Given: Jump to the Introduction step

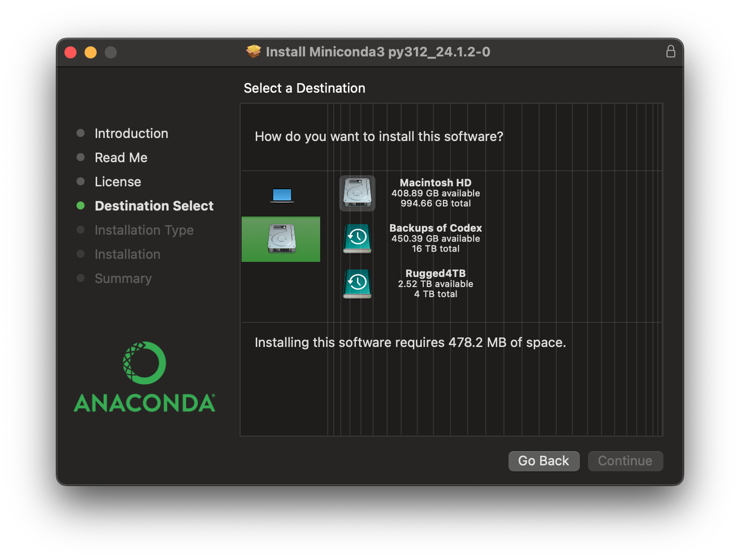Looking at the screenshot, I should point(131,133).
